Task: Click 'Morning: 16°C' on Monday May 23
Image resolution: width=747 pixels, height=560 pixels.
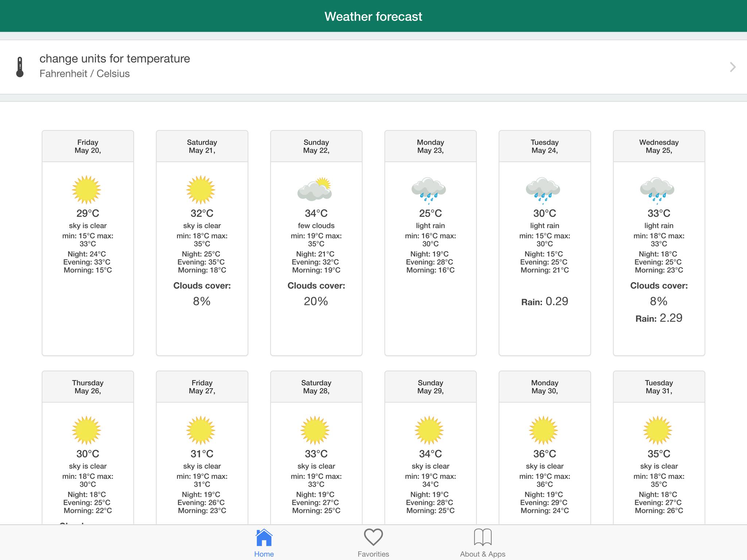Action: [430, 270]
